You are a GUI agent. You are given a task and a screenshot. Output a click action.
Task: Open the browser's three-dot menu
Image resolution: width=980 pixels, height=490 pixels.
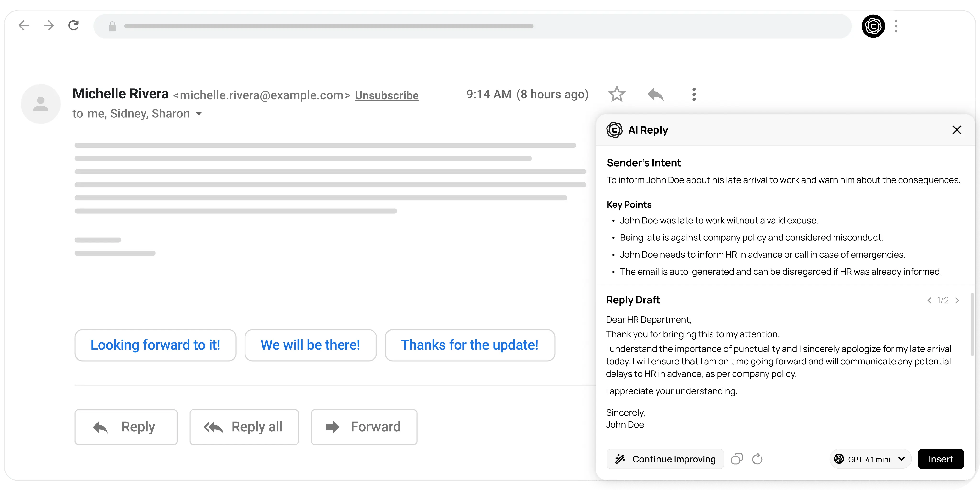[896, 26]
